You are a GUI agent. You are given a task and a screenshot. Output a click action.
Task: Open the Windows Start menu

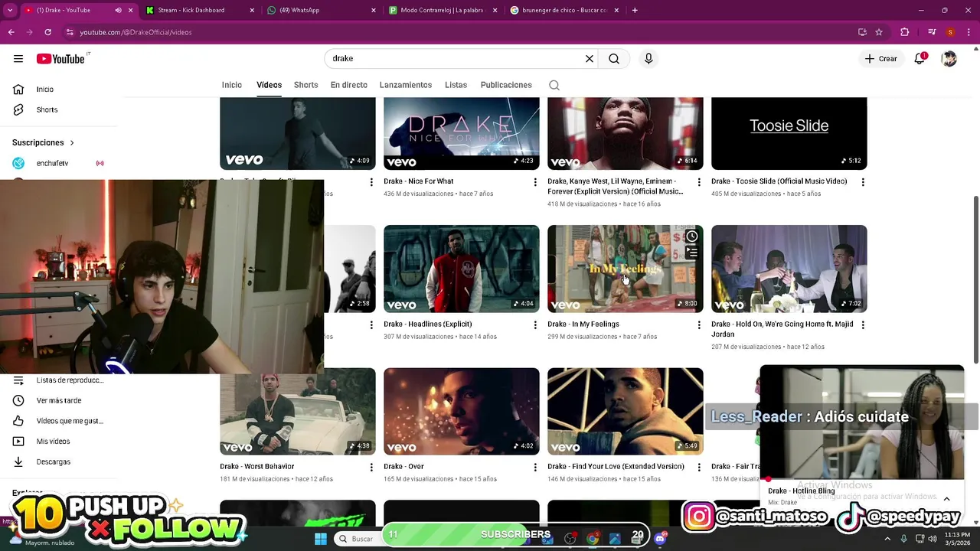click(x=321, y=539)
